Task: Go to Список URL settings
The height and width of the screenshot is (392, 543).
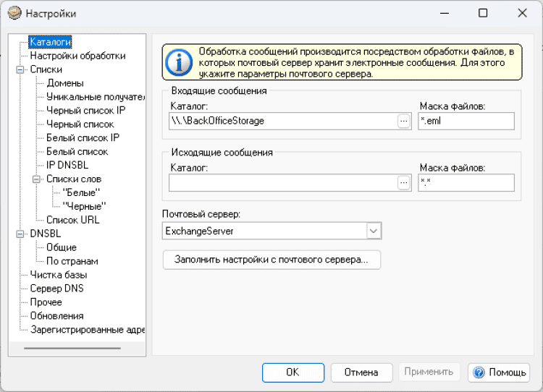Action: click(x=72, y=220)
